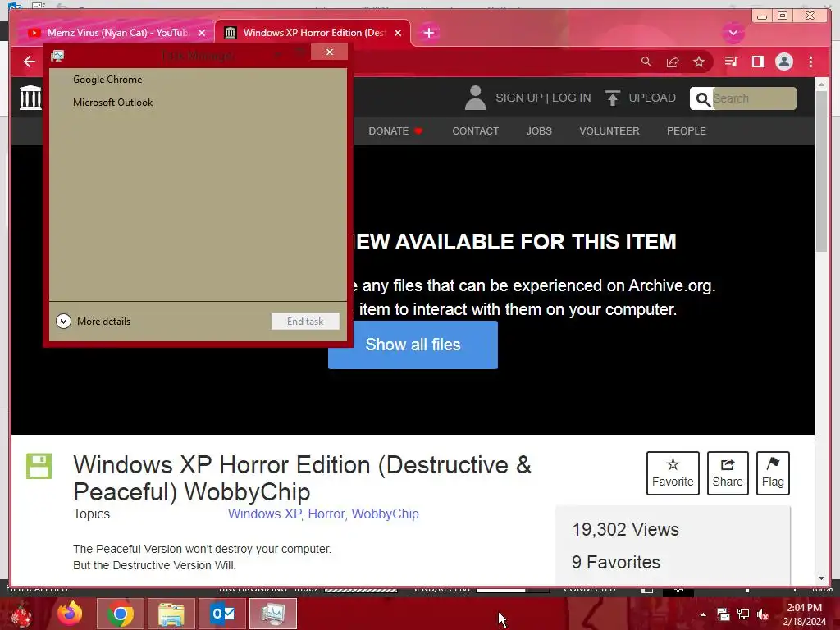840x630 pixels.
Task: Toggle the Chrome side panel icon
Action: pos(757,62)
